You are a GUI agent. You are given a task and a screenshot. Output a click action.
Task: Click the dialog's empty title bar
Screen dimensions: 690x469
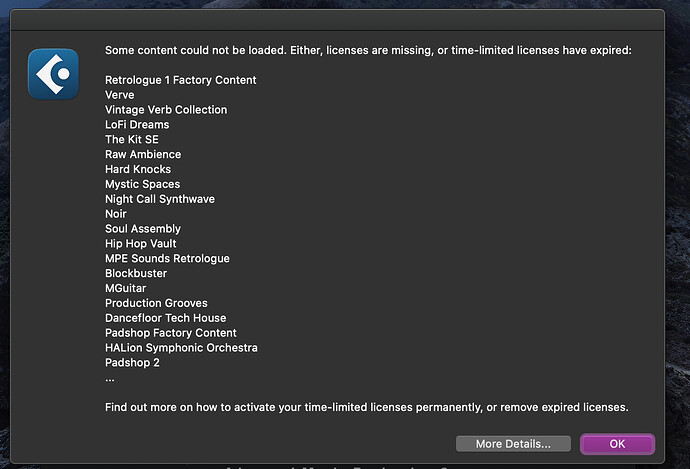click(x=337, y=20)
